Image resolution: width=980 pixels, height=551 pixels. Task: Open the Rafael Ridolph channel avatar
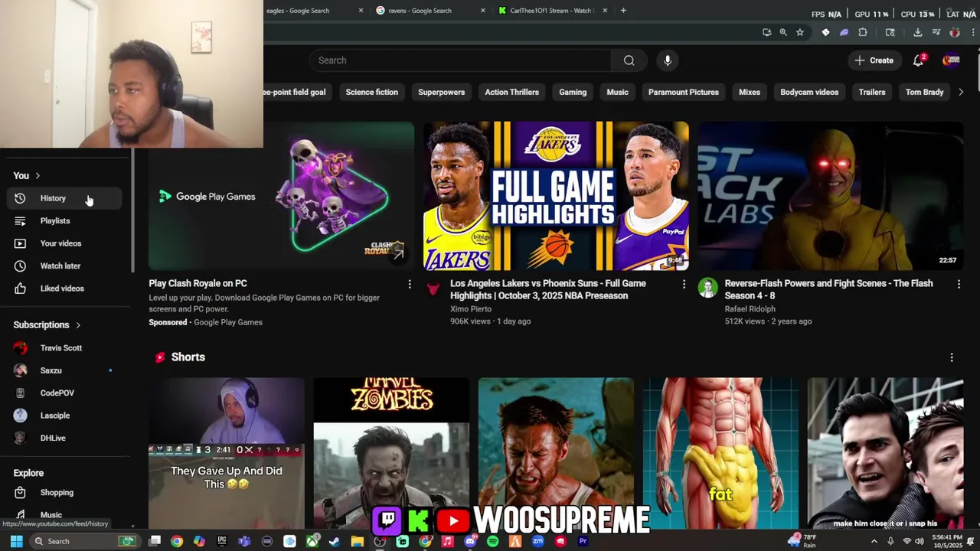pos(707,288)
